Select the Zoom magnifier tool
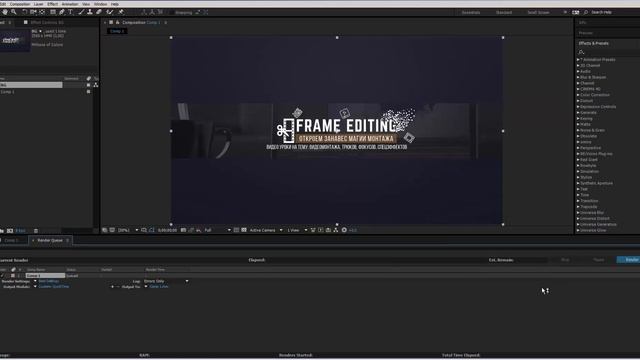Image resolution: width=640 pixels, height=360 pixels. tap(14, 12)
